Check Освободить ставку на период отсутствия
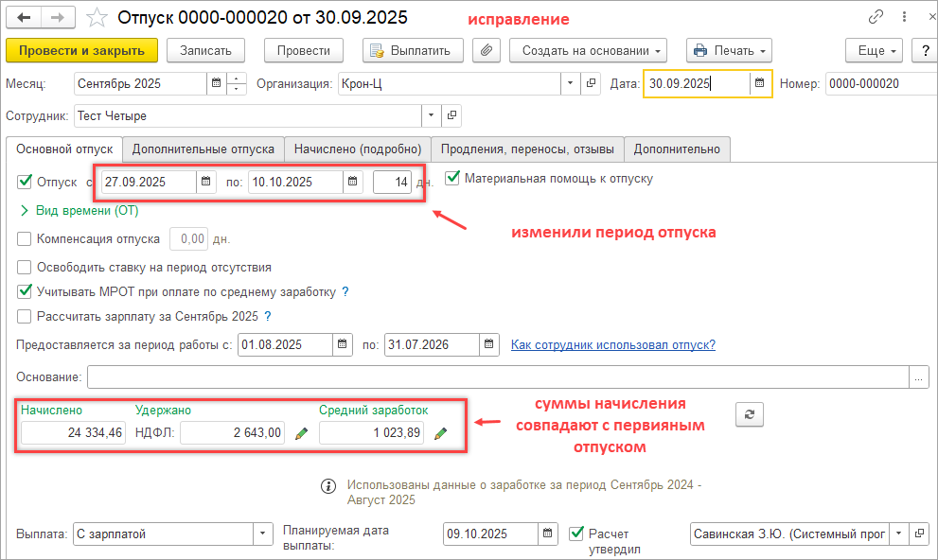 pos(25,267)
